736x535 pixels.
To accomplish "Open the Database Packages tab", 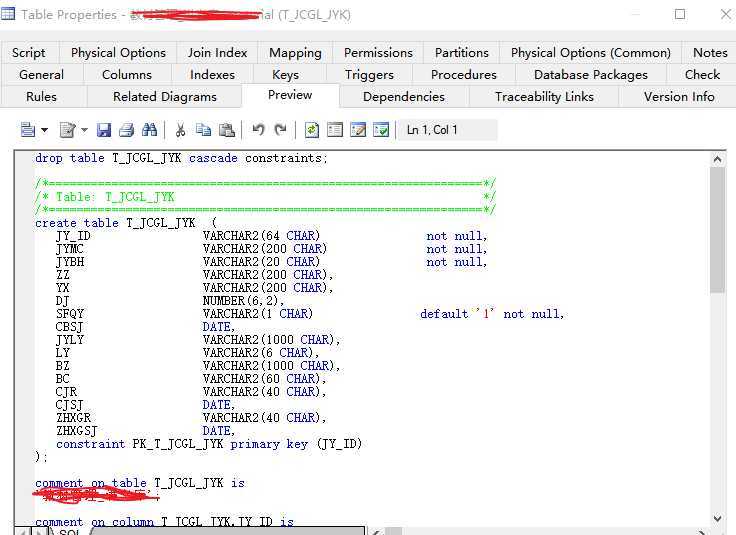I will pos(590,75).
